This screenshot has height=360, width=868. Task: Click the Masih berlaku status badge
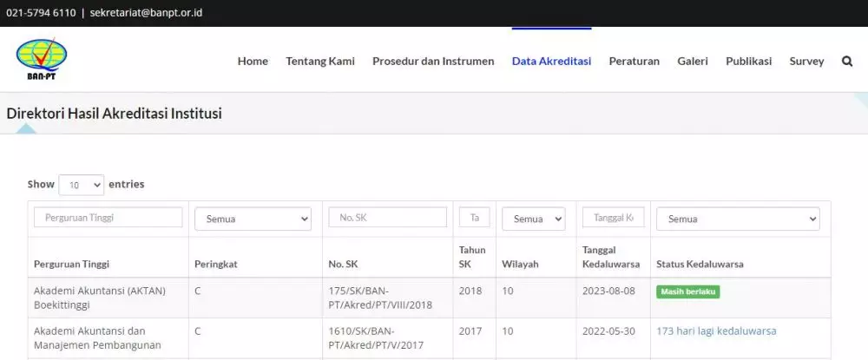687,291
